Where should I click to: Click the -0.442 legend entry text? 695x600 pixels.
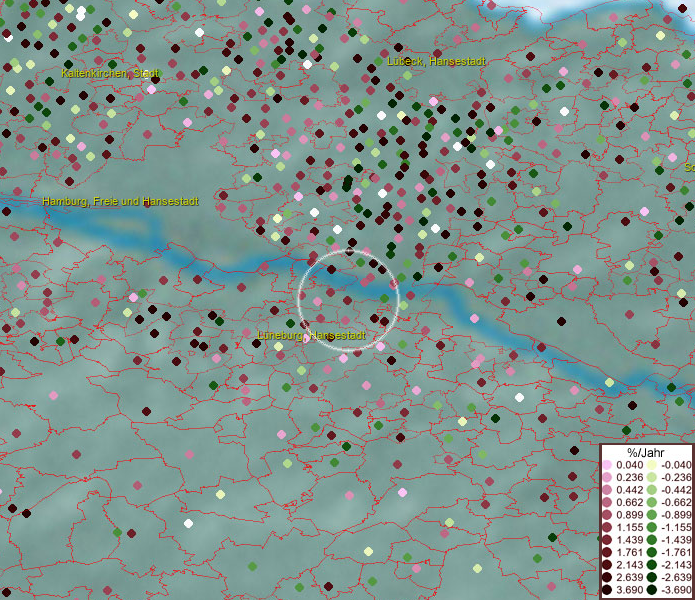point(676,490)
